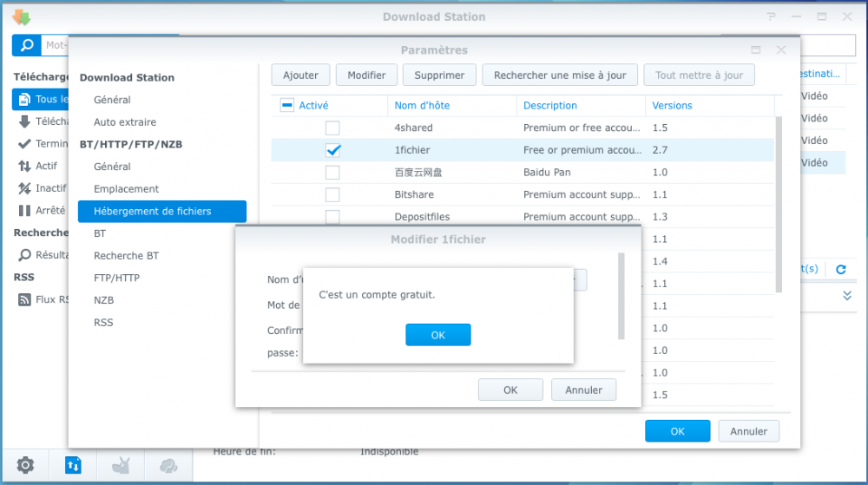Enable the Bitshare host checkbox

(332, 194)
